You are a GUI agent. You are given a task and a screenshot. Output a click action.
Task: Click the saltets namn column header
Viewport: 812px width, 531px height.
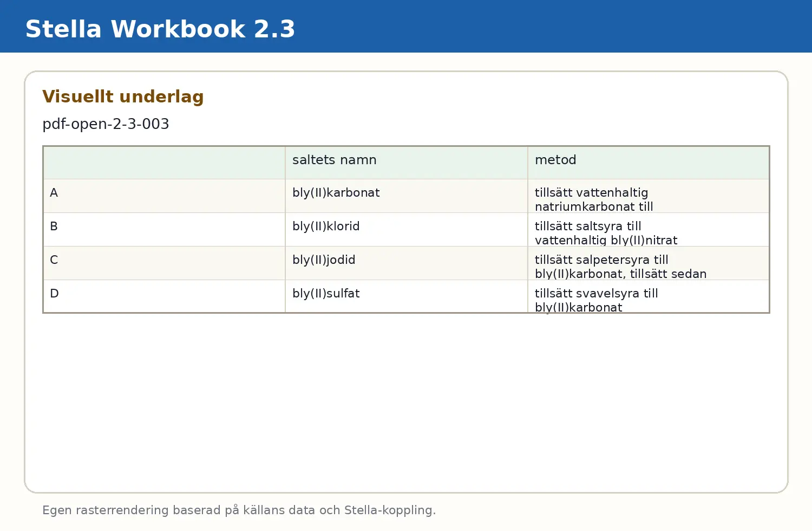click(407, 163)
